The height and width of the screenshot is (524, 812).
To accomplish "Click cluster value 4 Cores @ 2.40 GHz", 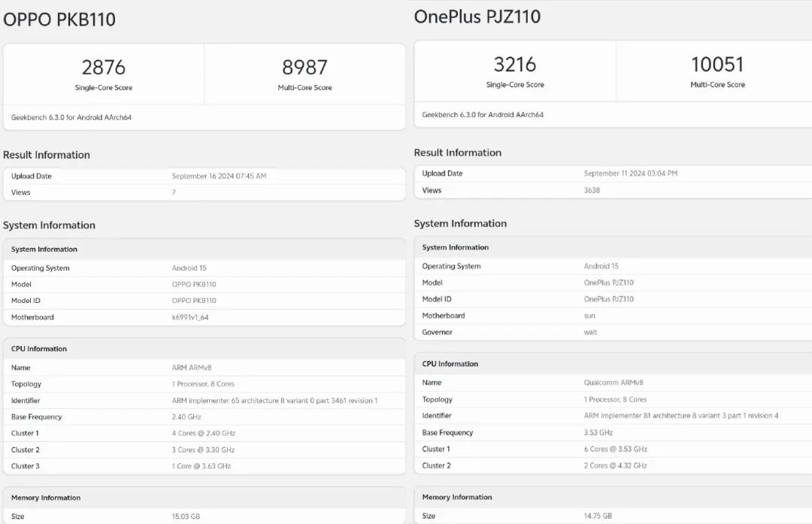I will pos(204,433).
